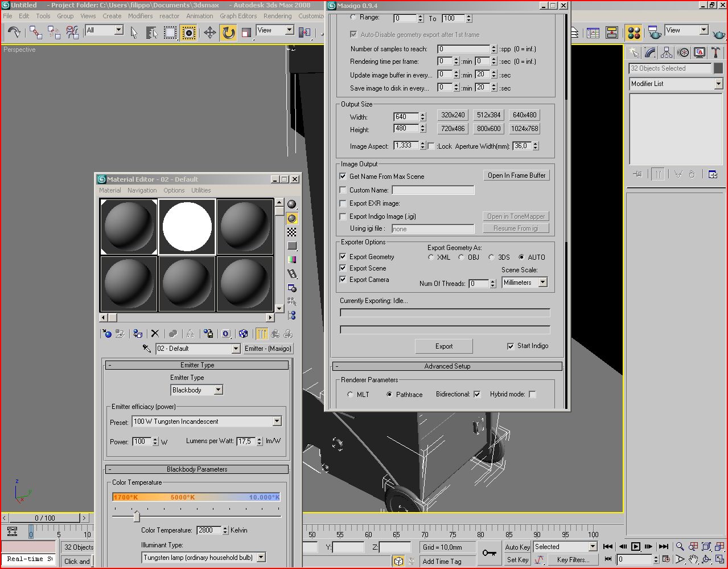Click Get Material in Material Editor
This screenshot has height=569, width=728.
tap(107, 334)
